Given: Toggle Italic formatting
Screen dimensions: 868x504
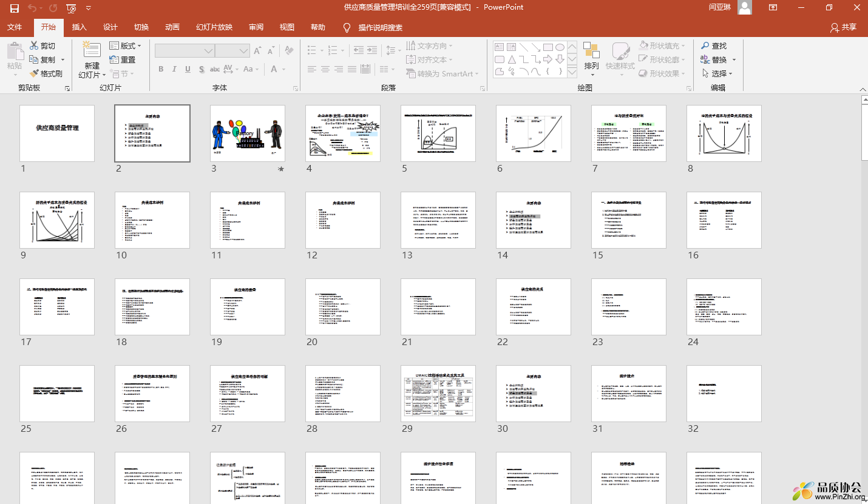Looking at the screenshot, I should (174, 69).
